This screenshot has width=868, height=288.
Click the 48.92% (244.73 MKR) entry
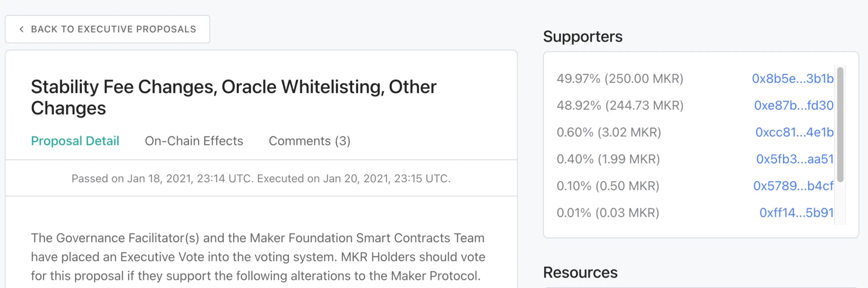pos(620,105)
